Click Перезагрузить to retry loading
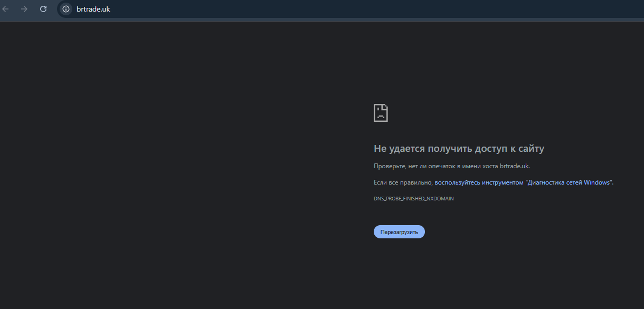This screenshot has height=309, width=644. 399,231
